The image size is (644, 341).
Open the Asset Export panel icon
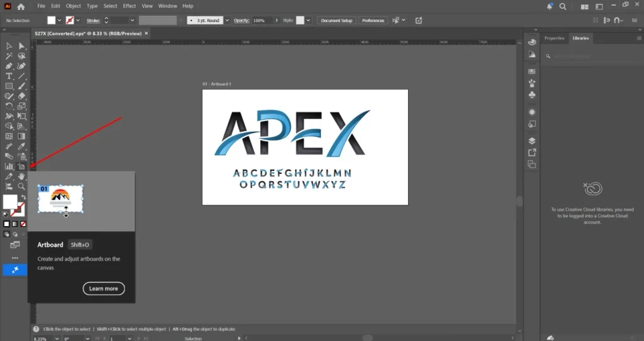point(532,153)
